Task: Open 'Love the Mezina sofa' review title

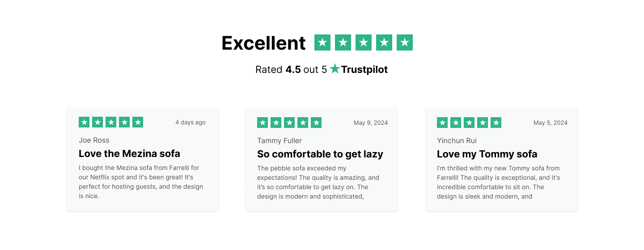Action: pyautogui.click(x=129, y=153)
